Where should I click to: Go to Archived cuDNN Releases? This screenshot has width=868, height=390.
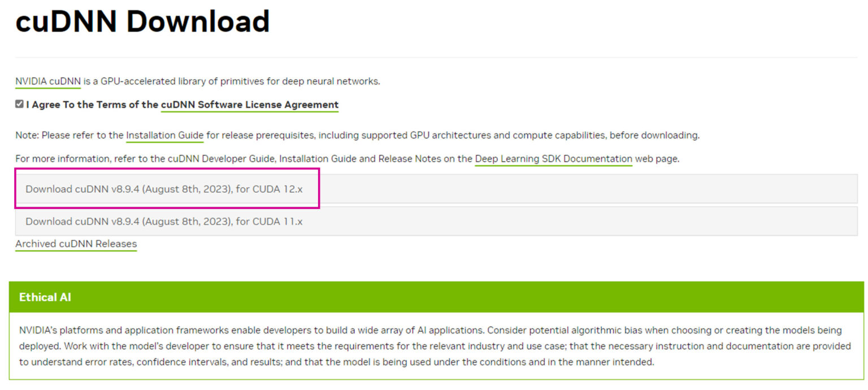point(76,244)
